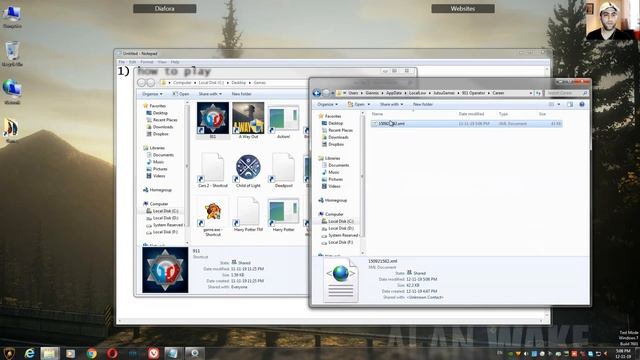The image size is (640, 360).
Task: Select Local Disk (D:) in the Career window sidebar
Action: [x=341, y=228]
